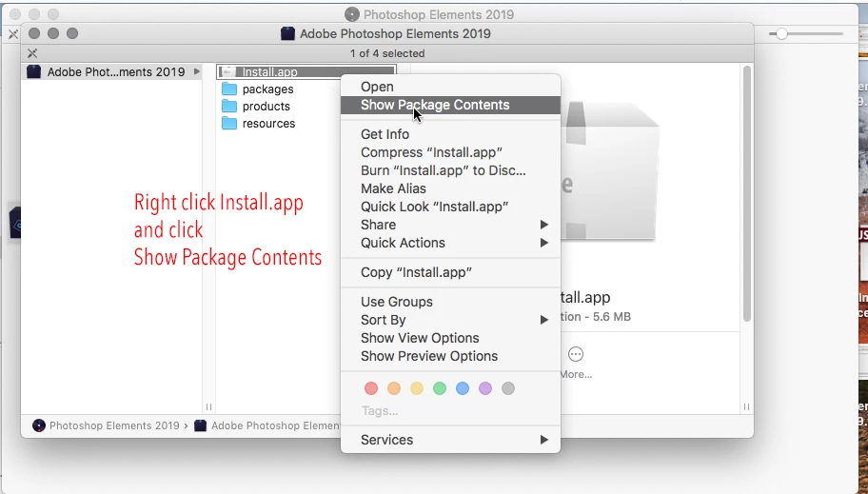Image resolution: width=868 pixels, height=494 pixels.
Task: Click the disc icon in the back window's title
Action: click(x=351, y=14)
